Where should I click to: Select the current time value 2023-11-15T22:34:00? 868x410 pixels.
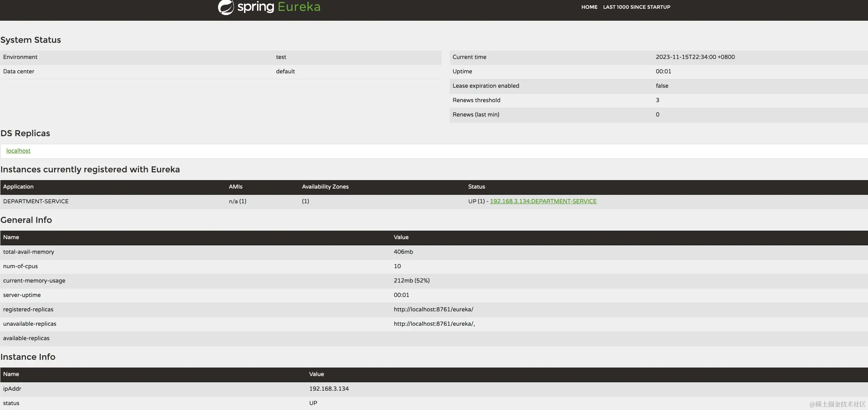point(695,57)
